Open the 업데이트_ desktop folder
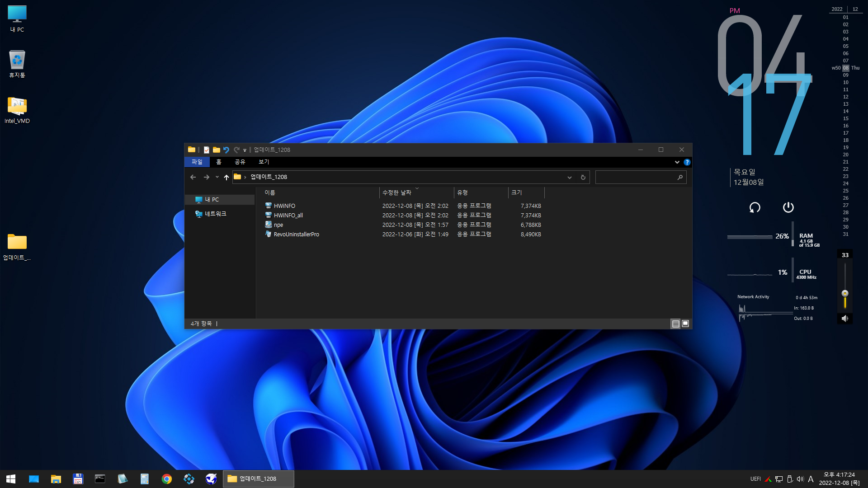Screen dimensions: 868x488 17,247
